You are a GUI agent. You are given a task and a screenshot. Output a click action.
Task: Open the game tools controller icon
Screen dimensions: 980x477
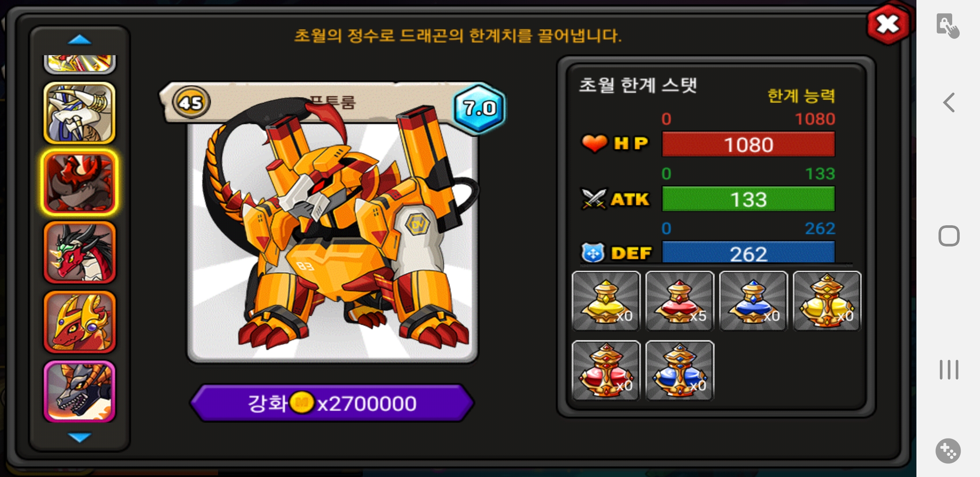coord(948,451)
